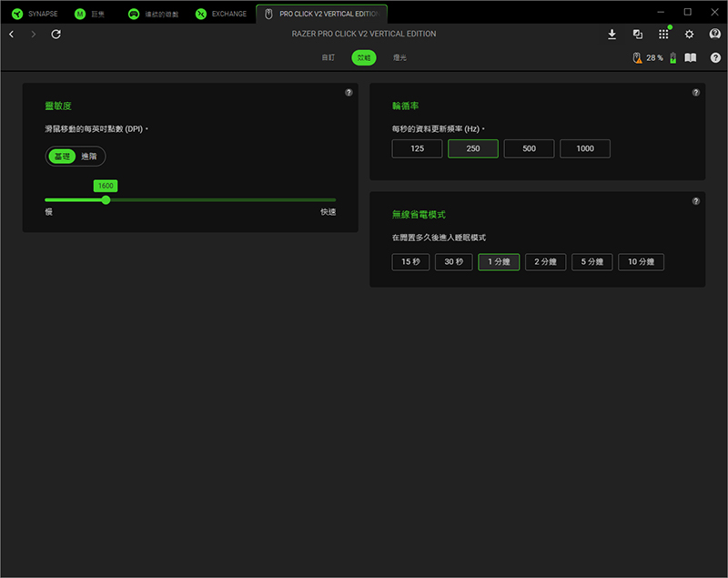The width and height of the screenshot is (728, 578).
Task: Open the modules grid icon
Action: point(663,34)
